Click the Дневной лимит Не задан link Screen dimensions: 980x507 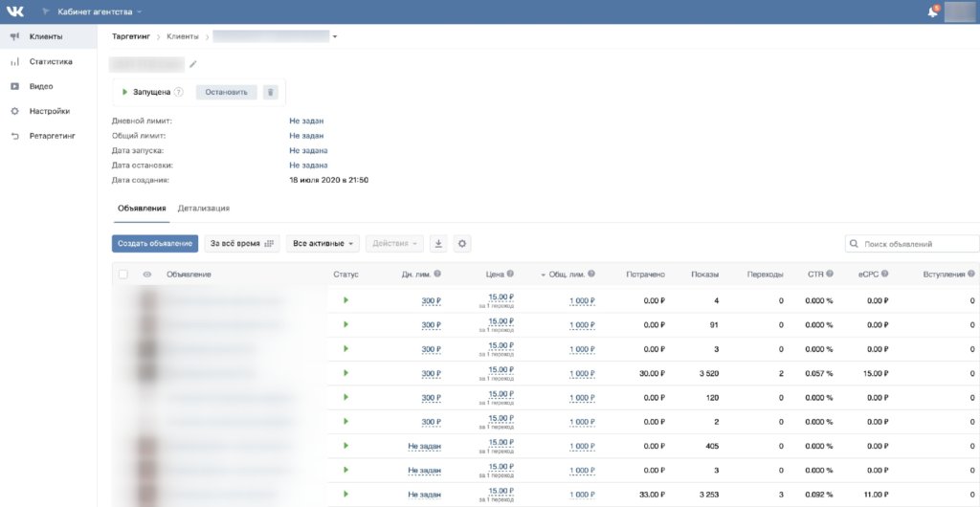point(306,121)
